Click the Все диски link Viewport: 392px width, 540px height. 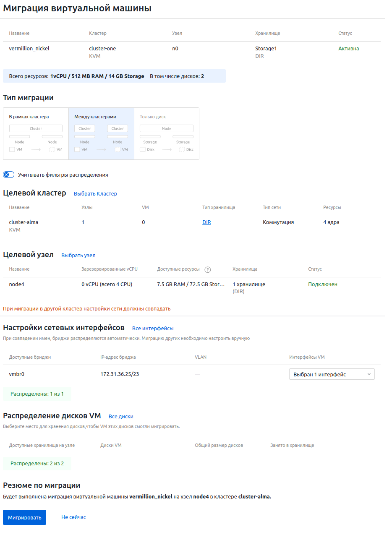121,417
